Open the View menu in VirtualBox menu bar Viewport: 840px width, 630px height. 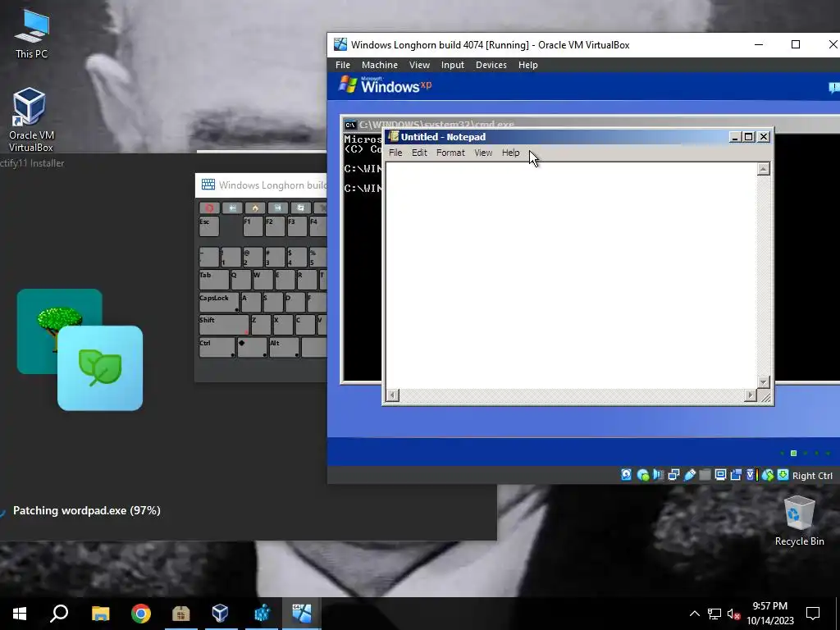419,65
